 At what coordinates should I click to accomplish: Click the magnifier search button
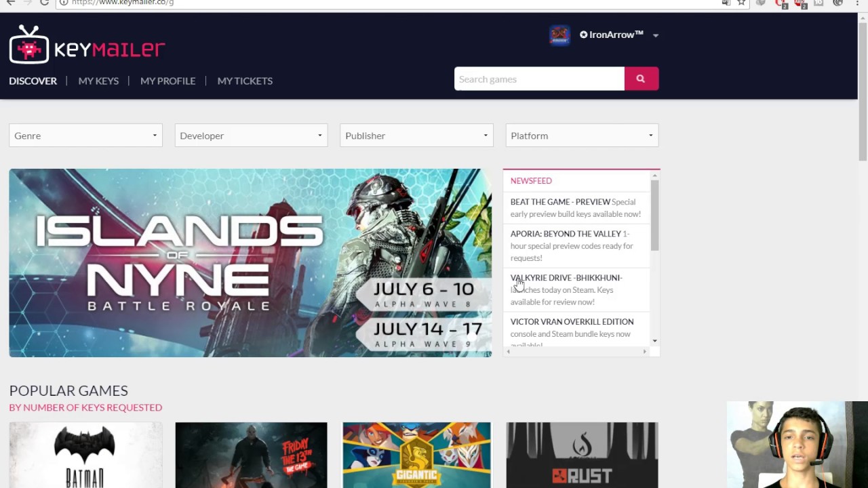pyautogui.click(x=641, y=79)
